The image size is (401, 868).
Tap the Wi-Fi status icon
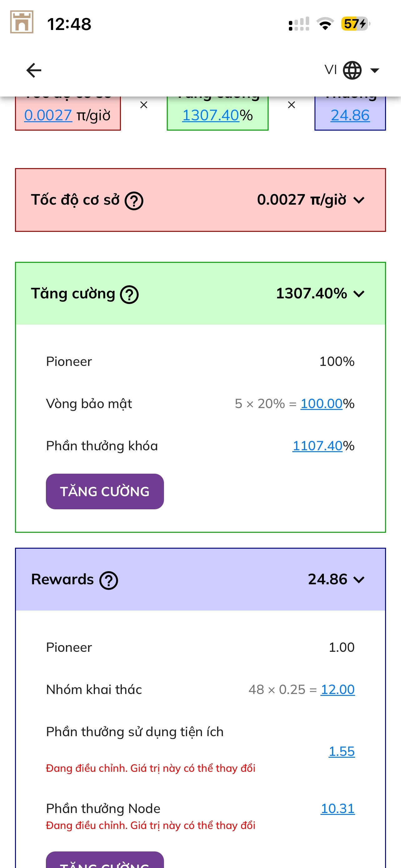[325, 24]
